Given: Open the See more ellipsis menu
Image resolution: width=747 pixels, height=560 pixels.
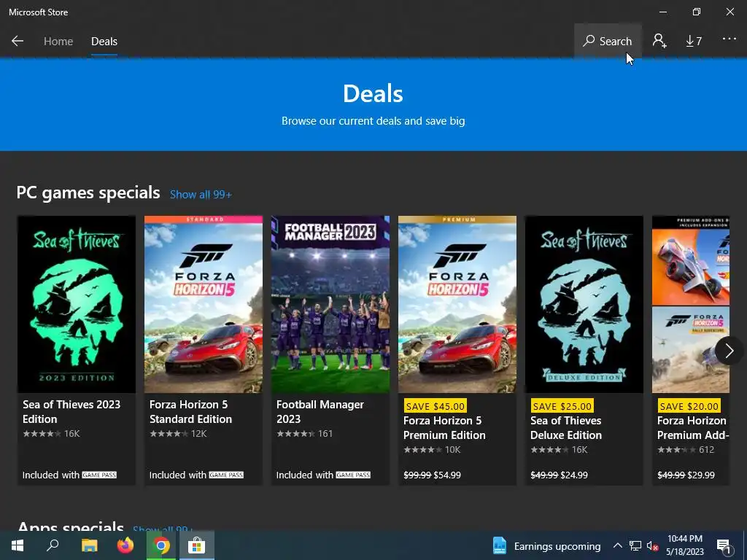Looking at the screenshot, I should pyautogui.click(x=729, y=39).
